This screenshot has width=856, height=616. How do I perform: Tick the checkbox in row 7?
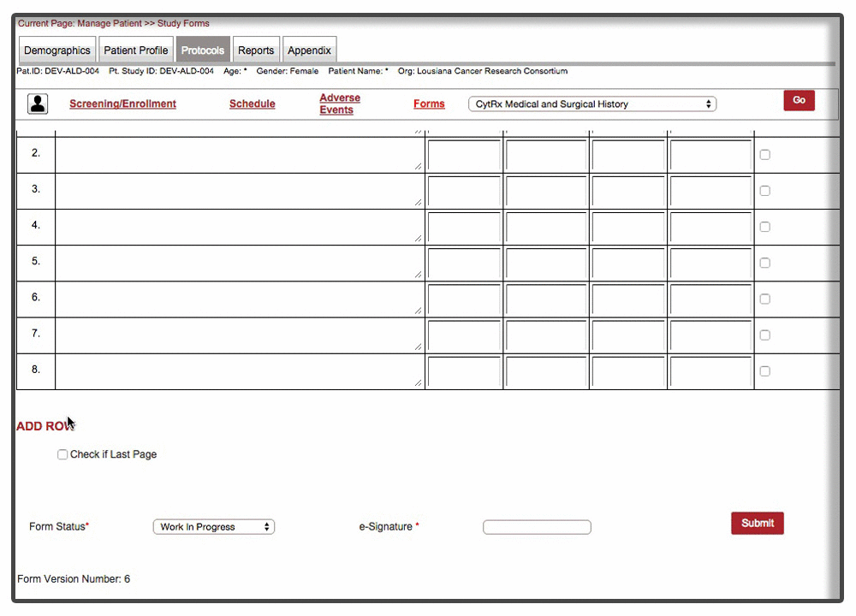(764, 335)
